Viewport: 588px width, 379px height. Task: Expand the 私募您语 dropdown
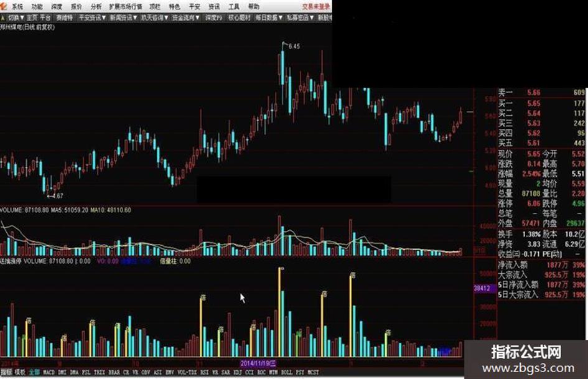[x=300, y=17]
